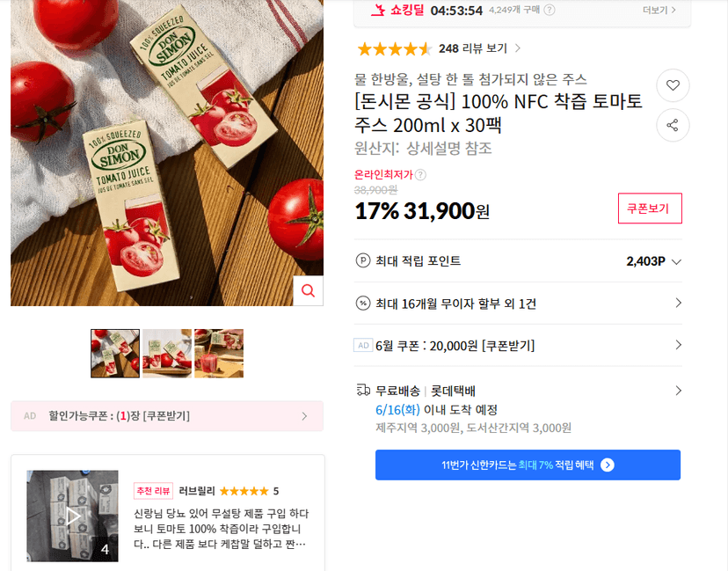The width and height of the screenshot is (728, 571).
Task: Select the third thumbnail with juice glass
Action: (x=219, y=353)
